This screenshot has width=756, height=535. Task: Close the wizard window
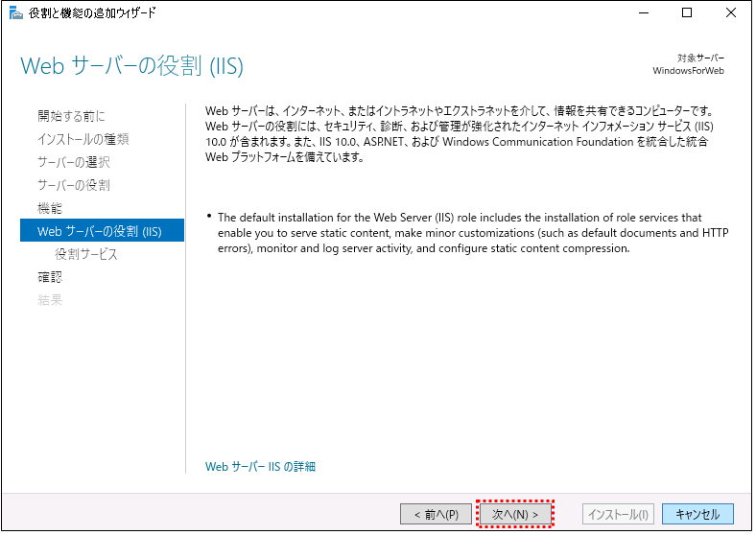point(731,13)
